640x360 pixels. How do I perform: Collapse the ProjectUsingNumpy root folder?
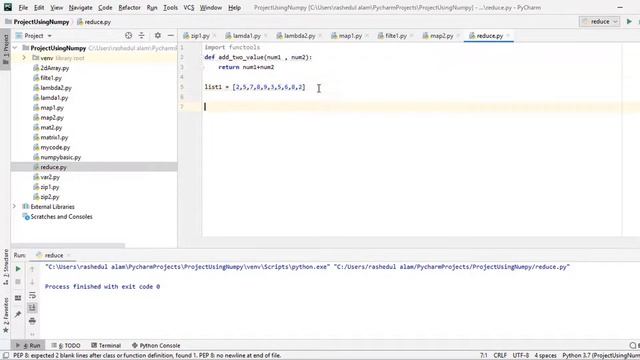pyautogui.click(x=15, y=48)
